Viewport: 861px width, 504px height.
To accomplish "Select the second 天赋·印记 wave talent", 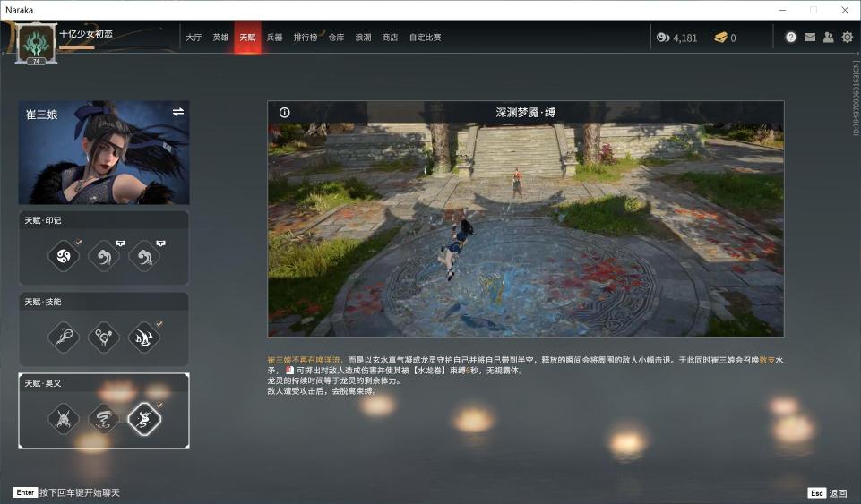I will tap(104, 255).
